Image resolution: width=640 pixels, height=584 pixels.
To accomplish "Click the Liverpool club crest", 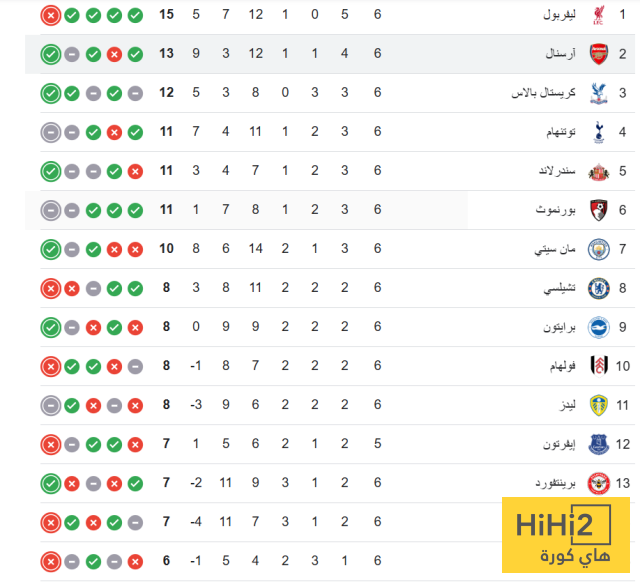I will click(x=599, y=15).
